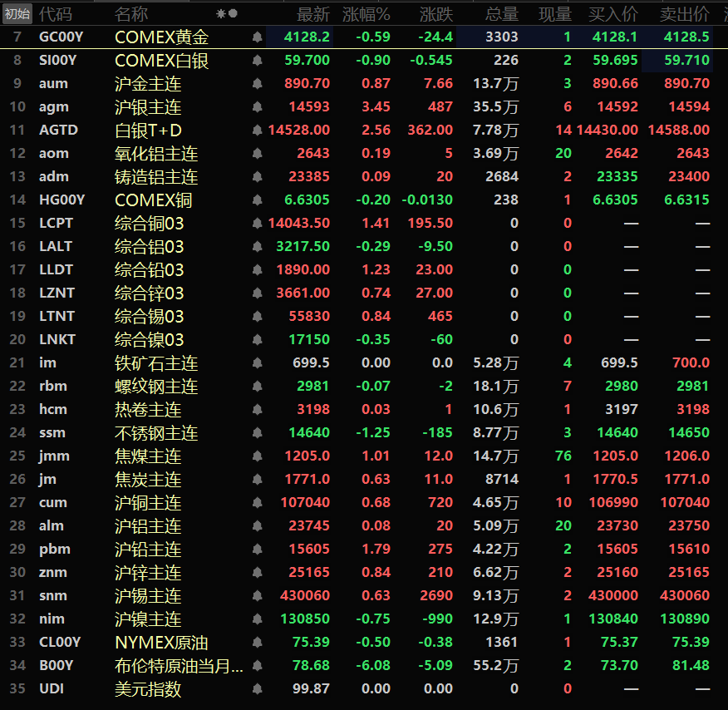Click latest price 99.87
The width and height of the screenshot is (728, 710).
pyautogui.click(x=311, y=688)
